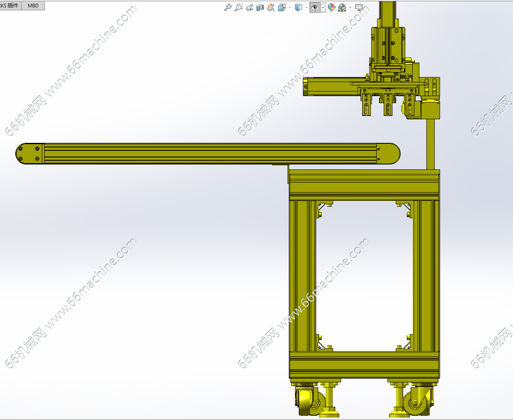Screen dimensions: 513x420
Task: Toggle the Section View tool
Action: tap(260, 7)
